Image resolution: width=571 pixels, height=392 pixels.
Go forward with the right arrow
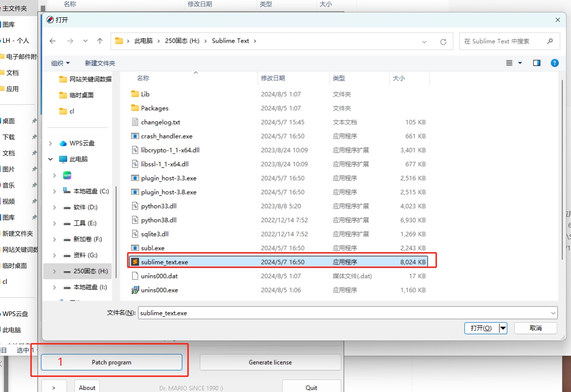click(x=70, y=41)
